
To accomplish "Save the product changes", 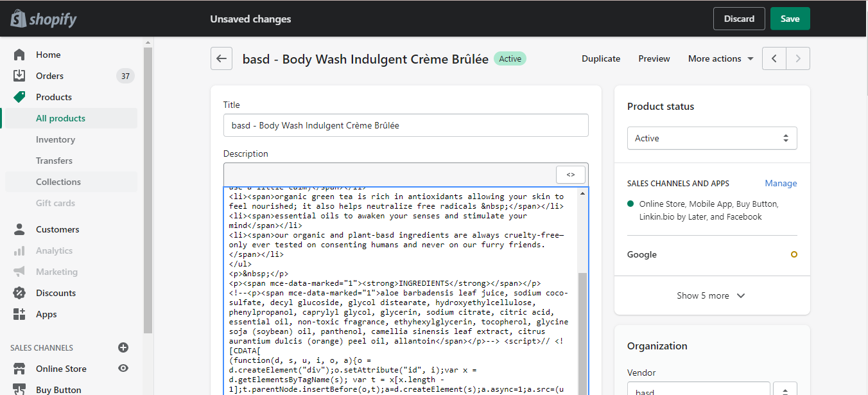I will point(790,19).
